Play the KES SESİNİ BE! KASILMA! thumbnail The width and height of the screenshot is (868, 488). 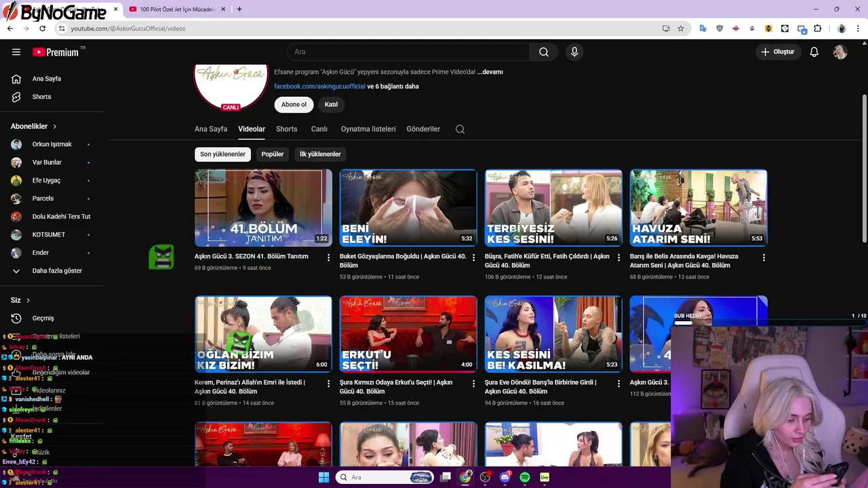(x=553, y=334)
